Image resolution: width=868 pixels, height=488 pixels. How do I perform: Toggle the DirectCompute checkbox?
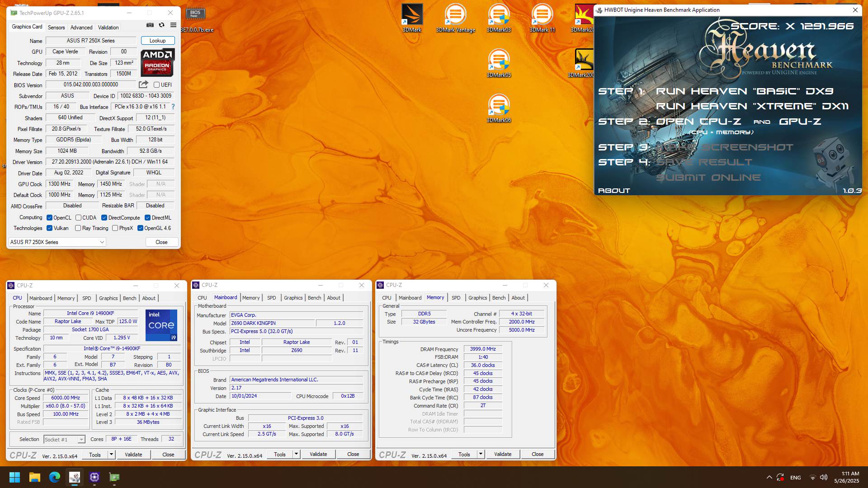click(104, 217)
